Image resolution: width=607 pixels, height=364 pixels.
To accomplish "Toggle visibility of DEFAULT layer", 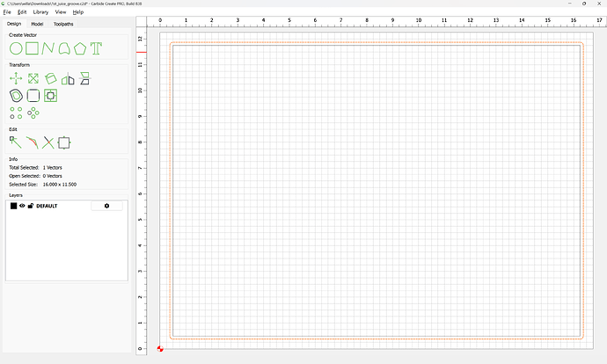I will [x=23, y=206].
